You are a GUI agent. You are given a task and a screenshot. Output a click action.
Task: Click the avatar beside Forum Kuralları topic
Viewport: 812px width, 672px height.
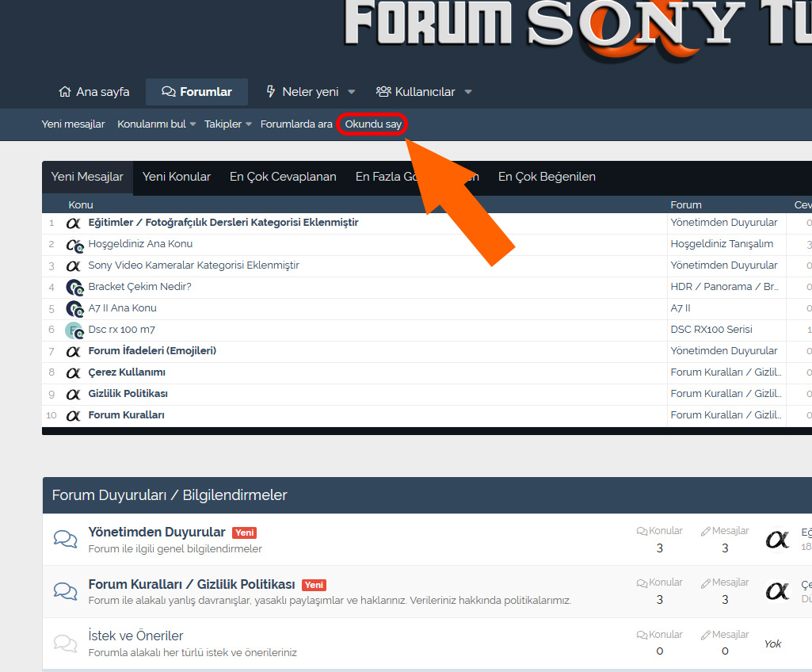pos(74,416)
